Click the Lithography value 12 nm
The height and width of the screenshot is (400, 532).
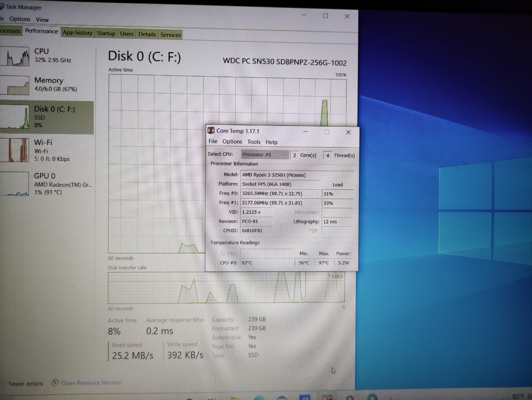tap(337, 221)
